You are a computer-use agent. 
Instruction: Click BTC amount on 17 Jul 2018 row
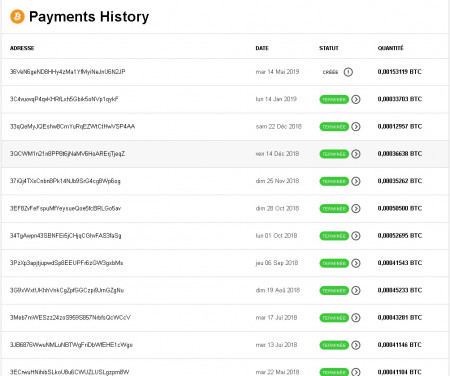coord(400,318)
